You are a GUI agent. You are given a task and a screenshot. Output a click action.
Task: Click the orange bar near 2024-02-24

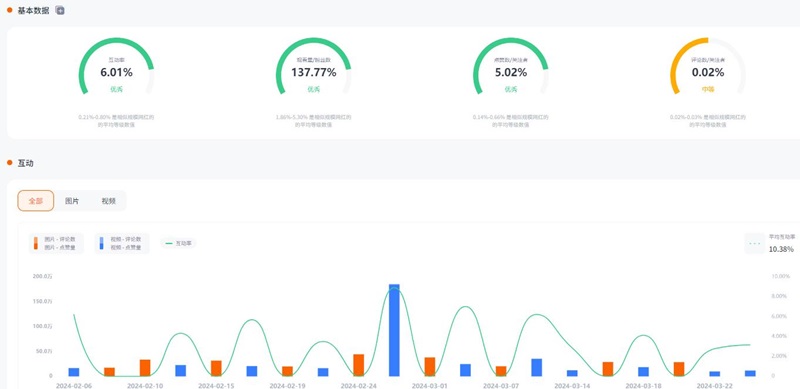tap(359, 365)
